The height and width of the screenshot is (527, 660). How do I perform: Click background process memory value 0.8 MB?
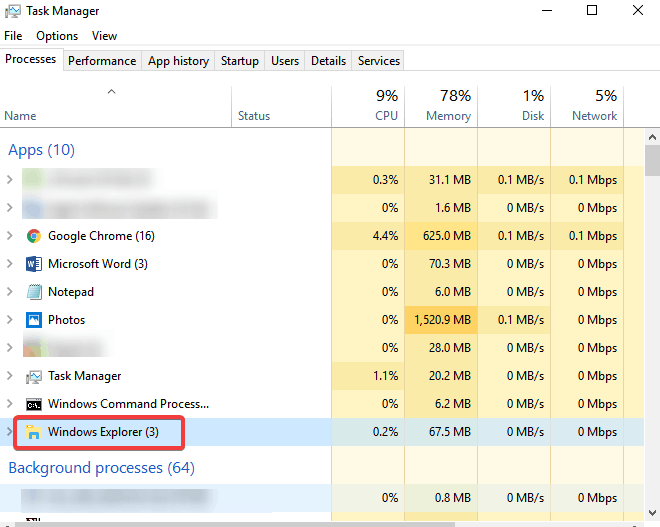tap(452, 498)
